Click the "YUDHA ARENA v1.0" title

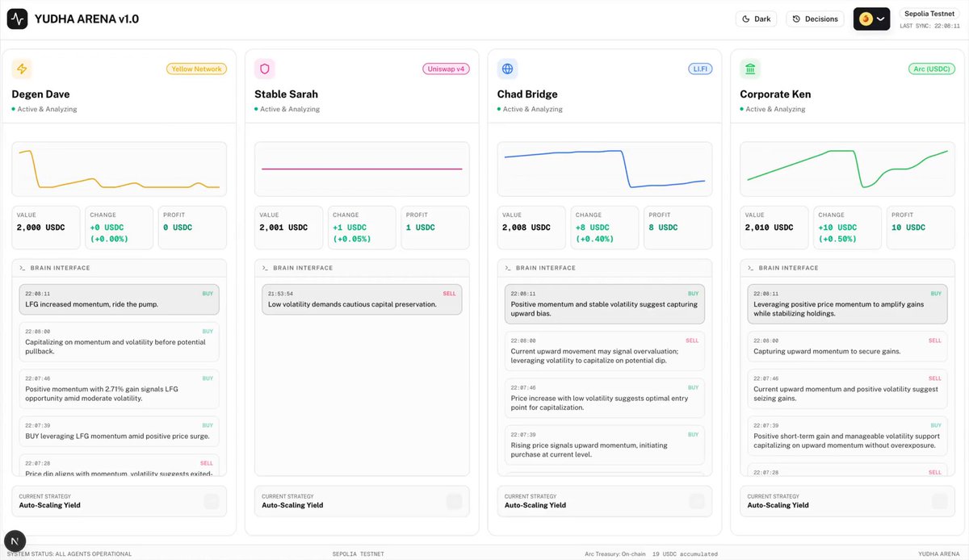pos(86,19)
